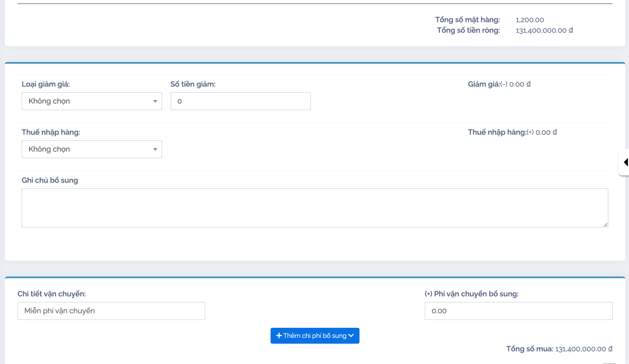The height and width of the screenshot is (364, 629).
Task: Select the 'Chi tiết vận chuyển' text field
Action: tap(111, 311)
